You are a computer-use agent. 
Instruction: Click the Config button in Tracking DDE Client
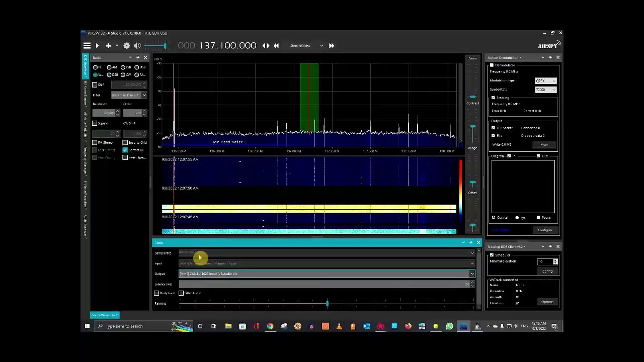pyautogui.click(x=547, y=271)
